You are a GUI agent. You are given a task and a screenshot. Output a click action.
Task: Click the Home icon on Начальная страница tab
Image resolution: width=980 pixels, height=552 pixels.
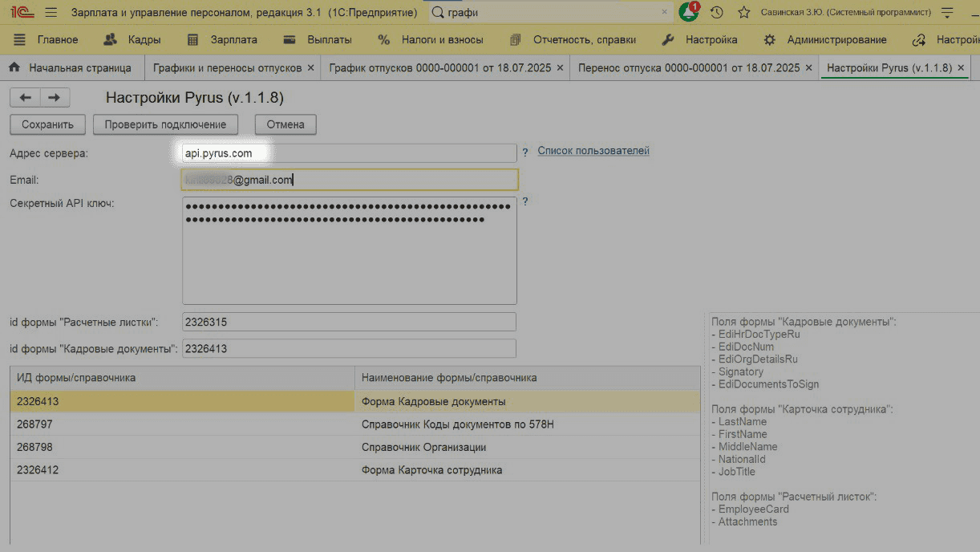pos(14,68)
